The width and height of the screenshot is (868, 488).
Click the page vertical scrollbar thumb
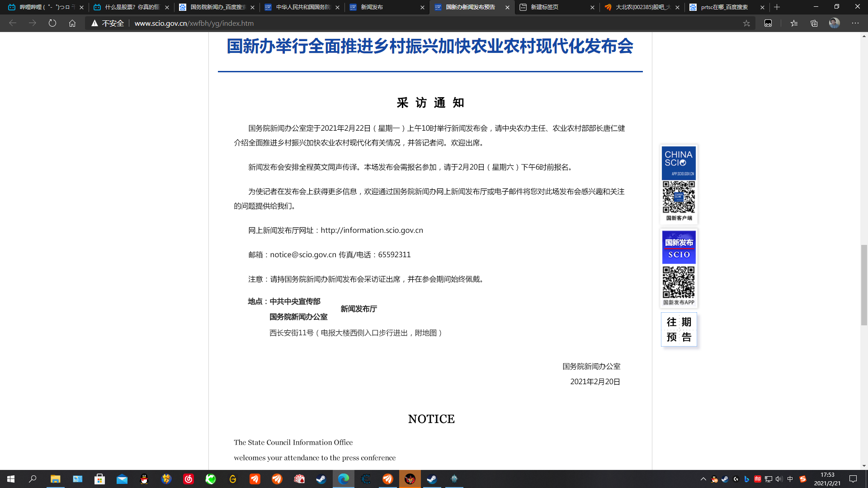[864, 285]
